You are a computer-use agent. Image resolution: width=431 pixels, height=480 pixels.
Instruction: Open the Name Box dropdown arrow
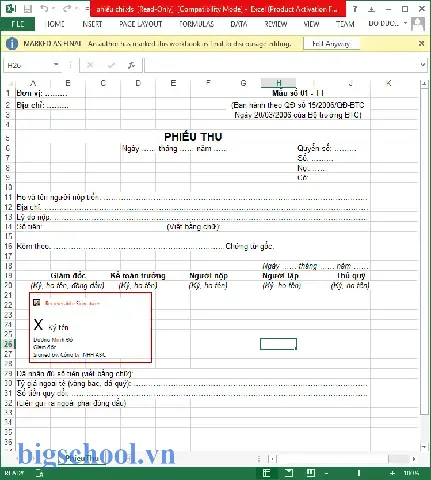click(x=56, y=65)
